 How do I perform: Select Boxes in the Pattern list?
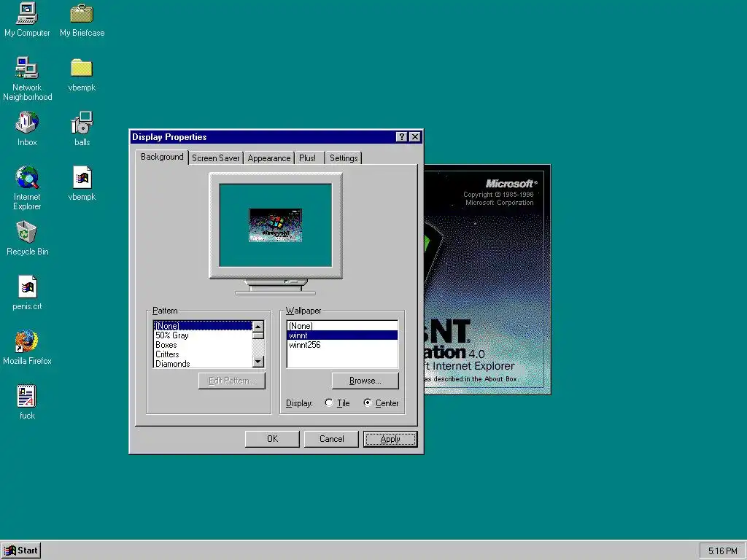[x=203, y=345]
